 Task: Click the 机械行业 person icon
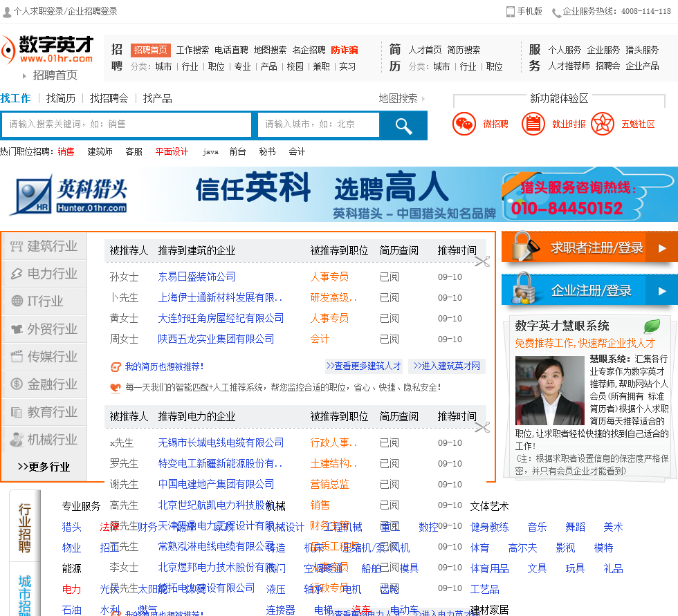click(x=17, y=440)
